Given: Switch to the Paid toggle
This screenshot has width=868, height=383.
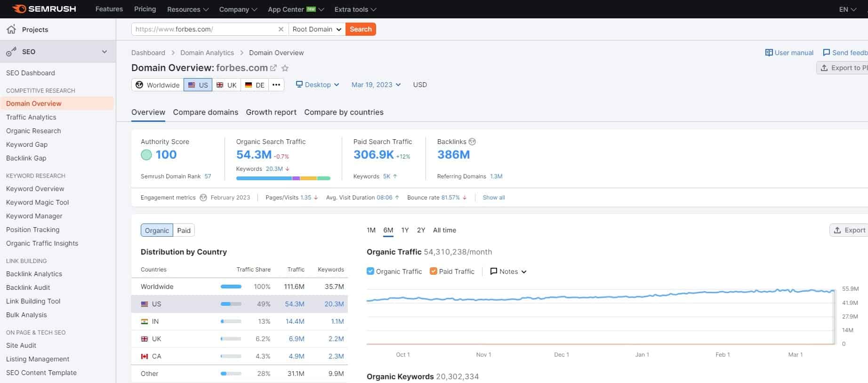Looking at the screenshot, I should (x=184, y=230).
